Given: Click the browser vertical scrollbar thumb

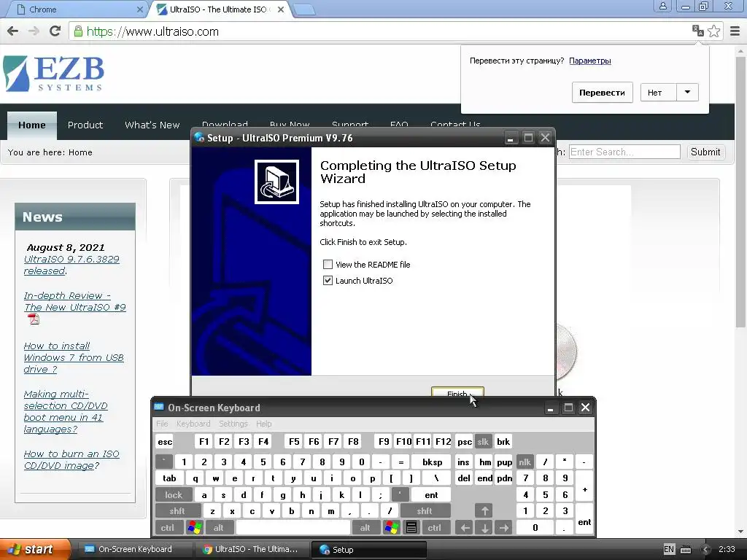Looking at the screenshot, I should [x=740, y=190].
